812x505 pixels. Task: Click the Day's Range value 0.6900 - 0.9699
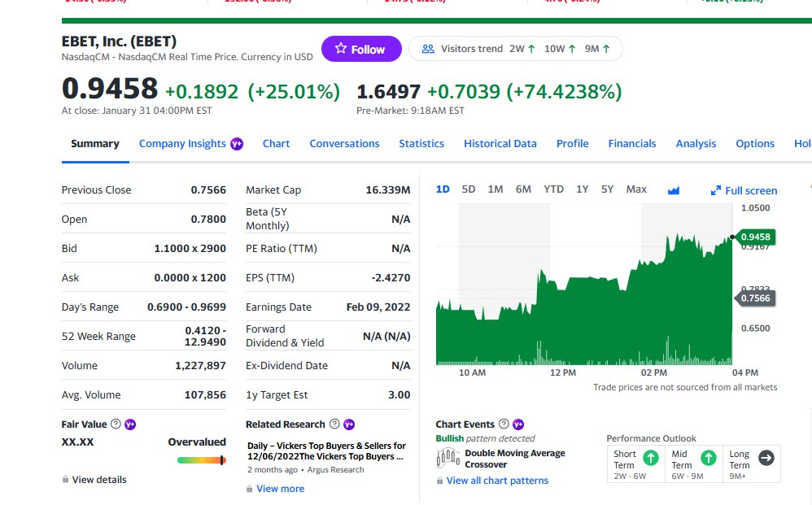[x=186, y=307]
